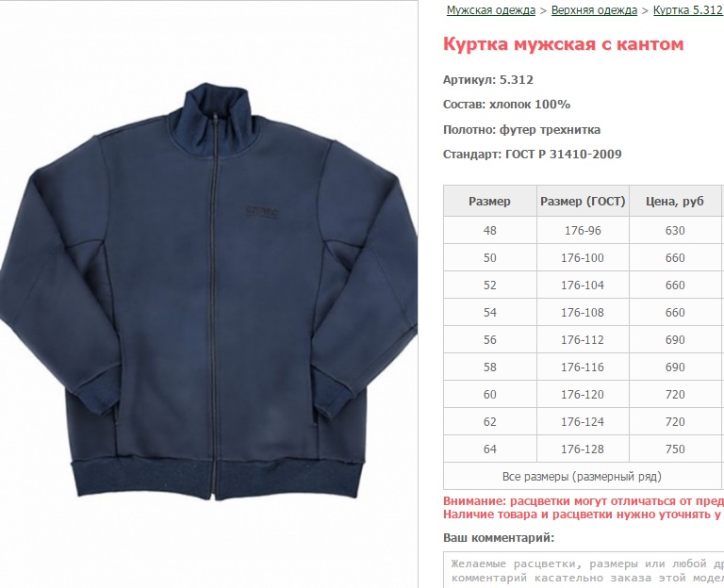The height and width of the screenshot is (588, 724).
Task: Open the Мужская одежда breadcrumb link
Action: [x=491, y=10]
